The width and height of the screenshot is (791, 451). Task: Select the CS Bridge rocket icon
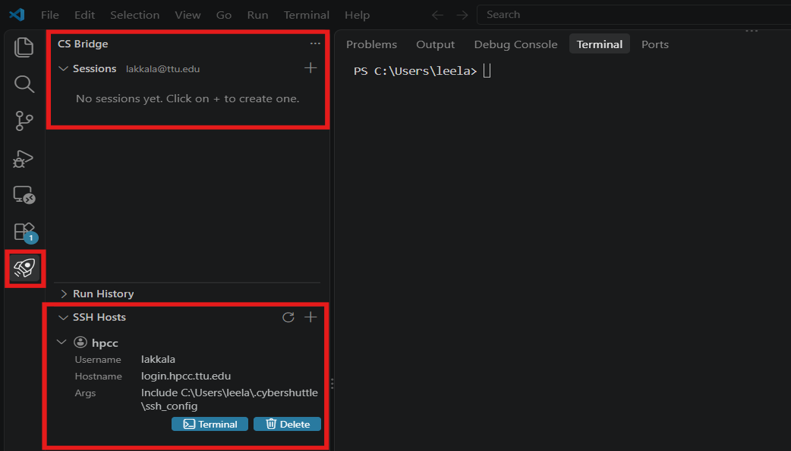[x=25, y=268]
